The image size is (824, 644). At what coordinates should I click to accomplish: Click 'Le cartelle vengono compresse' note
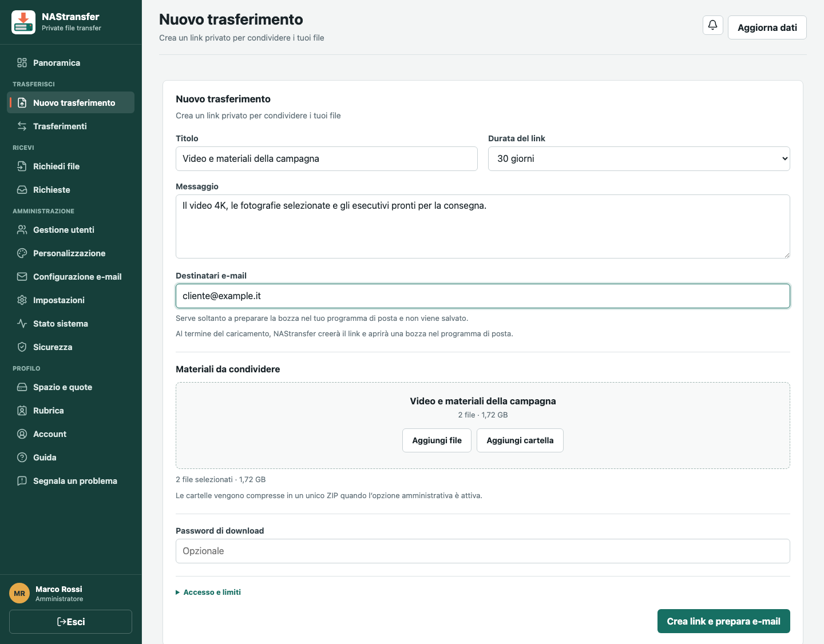point(329,495)
